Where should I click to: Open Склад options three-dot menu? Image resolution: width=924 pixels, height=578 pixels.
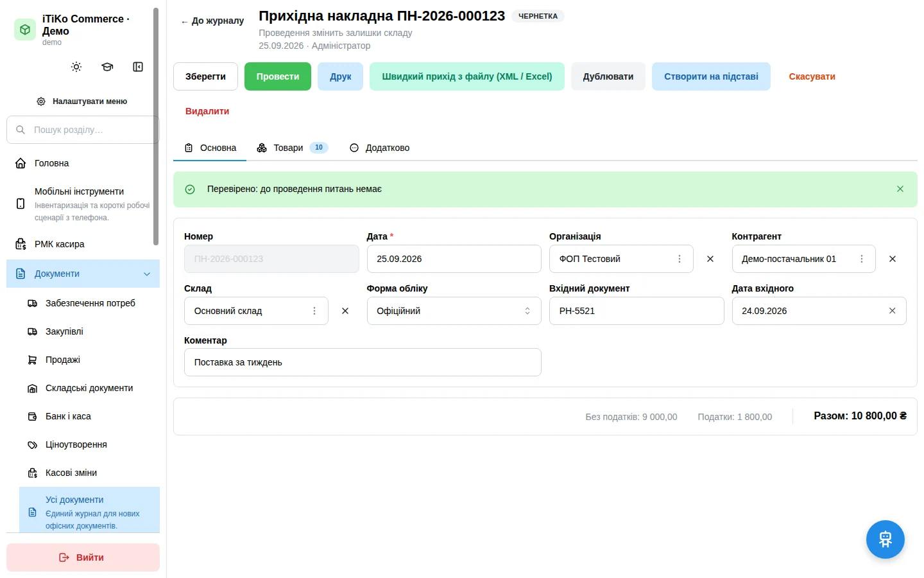coord(314,311)
